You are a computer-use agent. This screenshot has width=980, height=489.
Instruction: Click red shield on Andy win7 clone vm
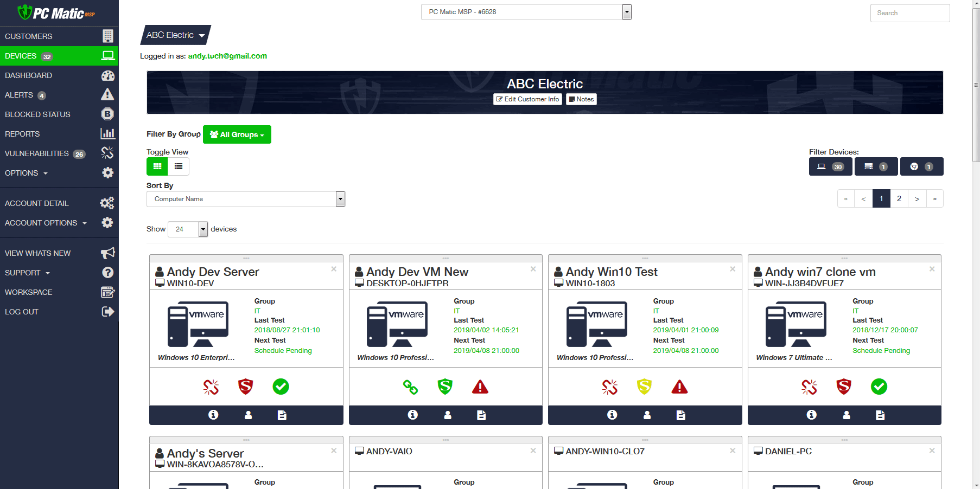844,387
